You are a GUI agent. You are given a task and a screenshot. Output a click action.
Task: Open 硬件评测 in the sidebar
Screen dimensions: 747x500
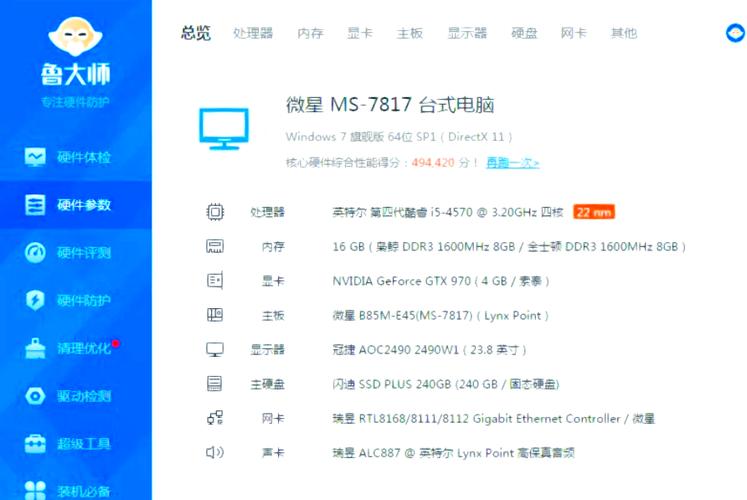tap(76, 252)
